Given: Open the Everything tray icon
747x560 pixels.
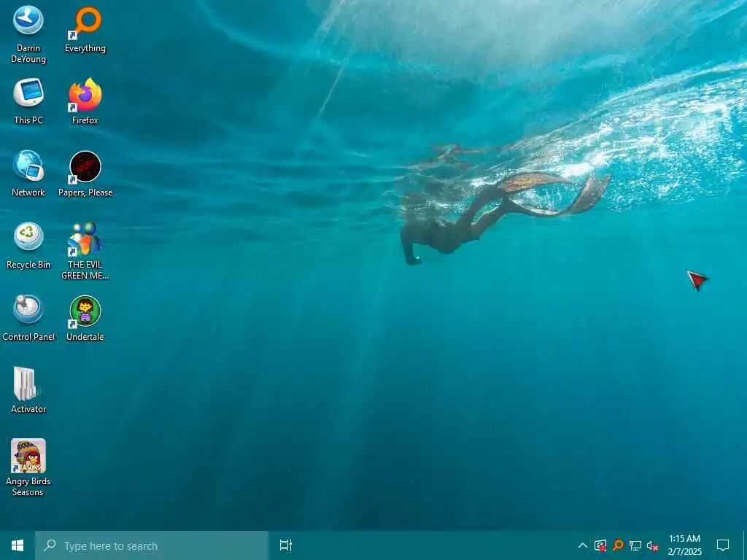Looking at the screenshot, I should [x=618, y=545].
